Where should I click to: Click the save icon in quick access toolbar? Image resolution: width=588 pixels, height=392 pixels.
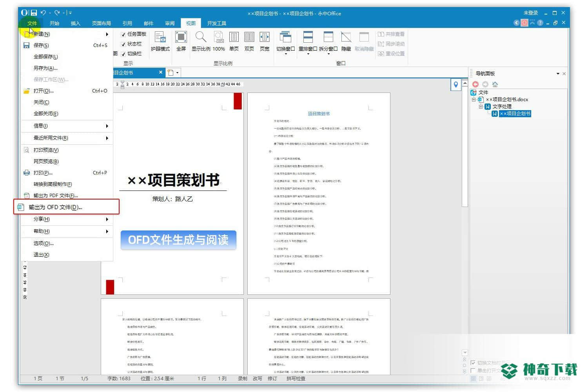click(34, 13)
